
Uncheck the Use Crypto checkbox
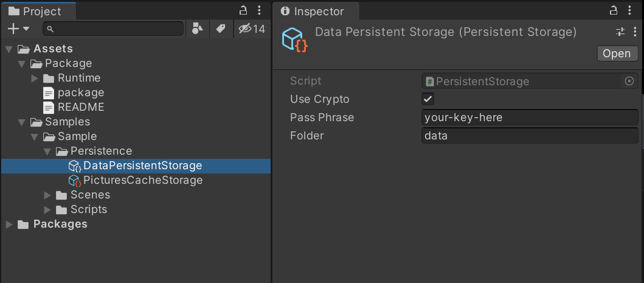point(428,99)
